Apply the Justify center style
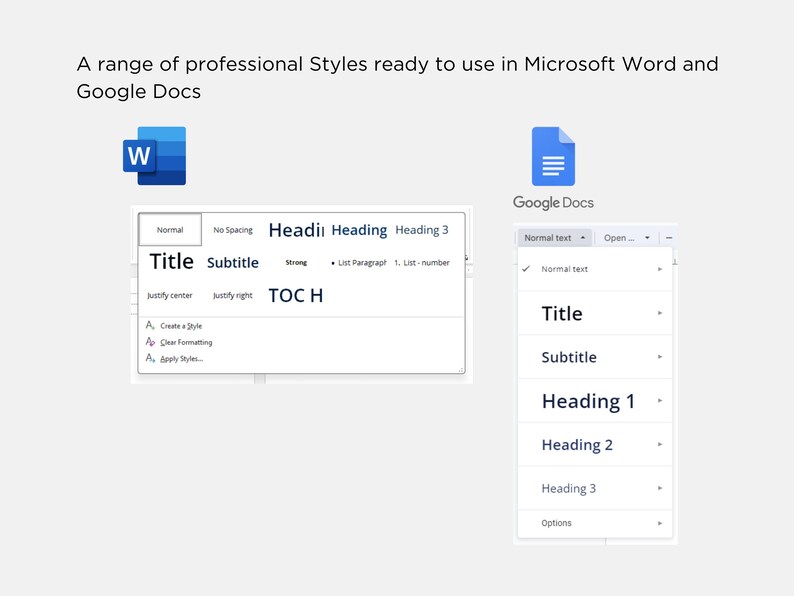Viewport: 794px width, 596px height. 170,295
